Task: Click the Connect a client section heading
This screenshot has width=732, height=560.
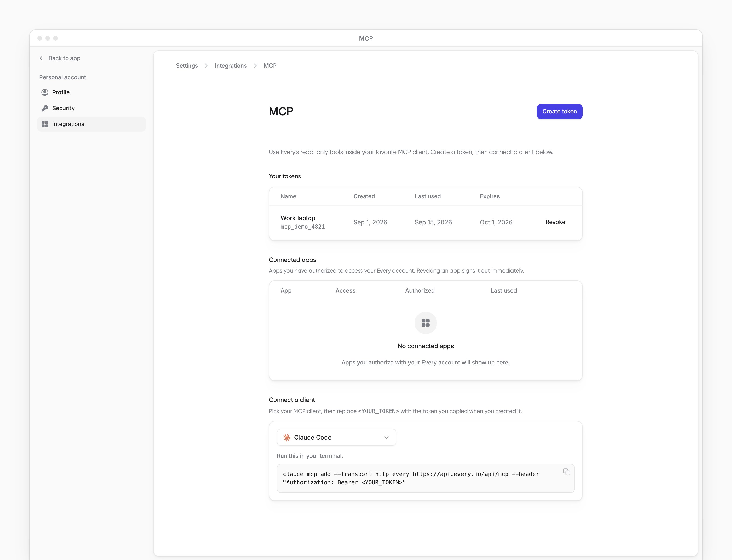Action: point(292,400)
